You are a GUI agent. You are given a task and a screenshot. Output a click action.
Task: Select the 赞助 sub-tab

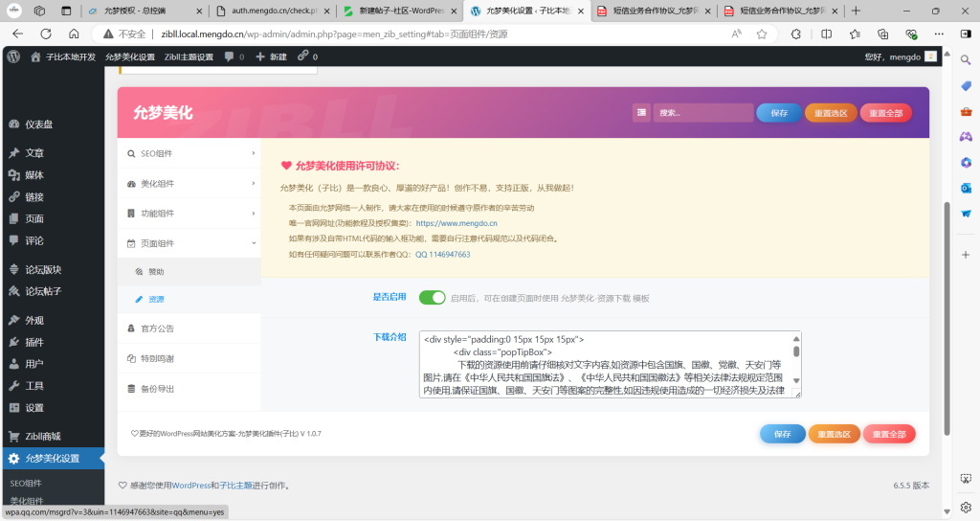[x=156, y=272]
